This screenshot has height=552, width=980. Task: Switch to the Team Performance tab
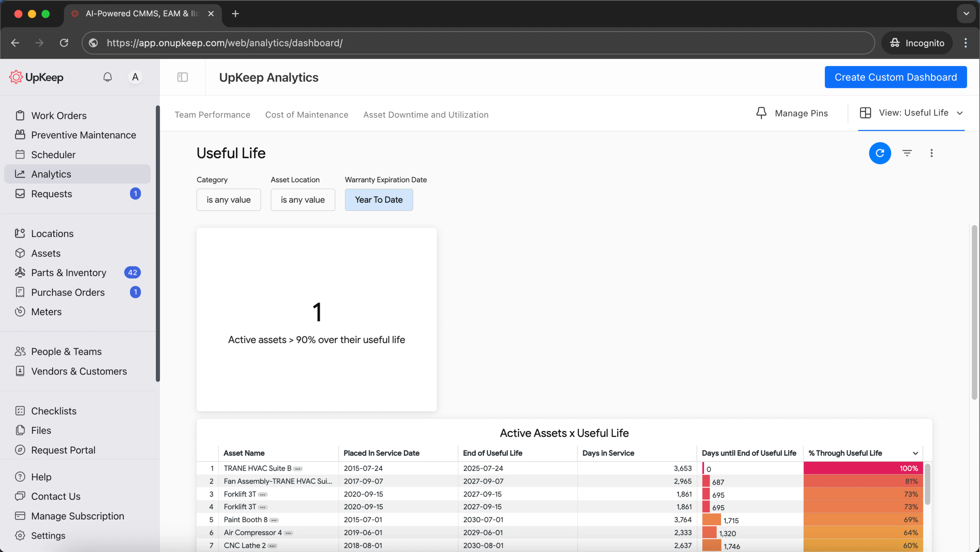tap(212, 115)
